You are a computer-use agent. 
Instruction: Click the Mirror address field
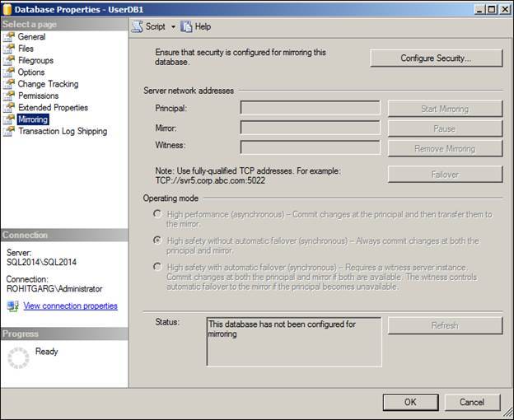pos(310,128)
